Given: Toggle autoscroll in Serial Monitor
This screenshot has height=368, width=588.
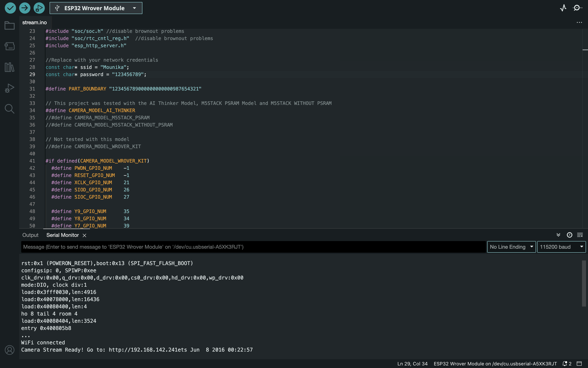Looking at the screenshot, I should click(558, 235).
